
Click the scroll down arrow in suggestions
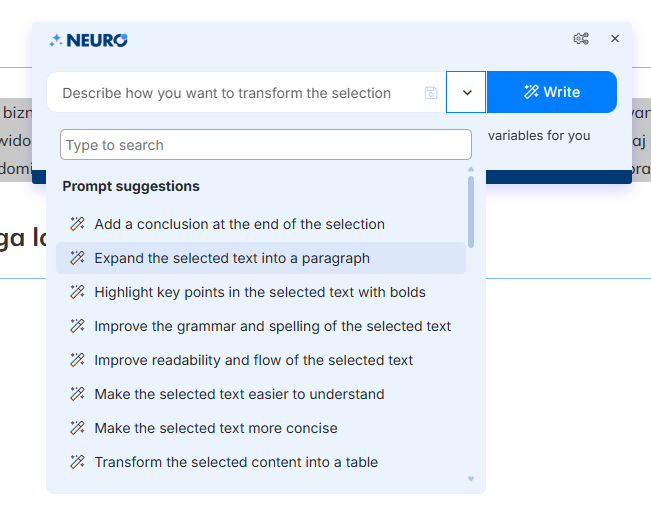(471, 480)
